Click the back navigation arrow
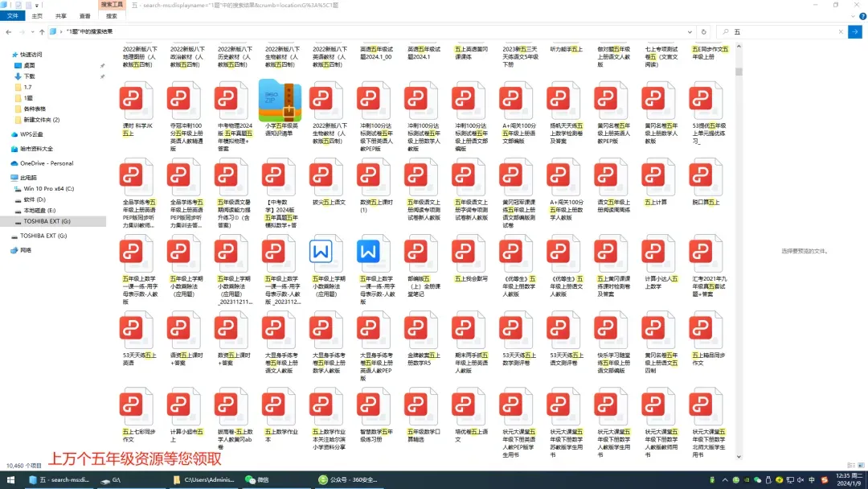The image size is (868, 489). (x=9, y=32)
